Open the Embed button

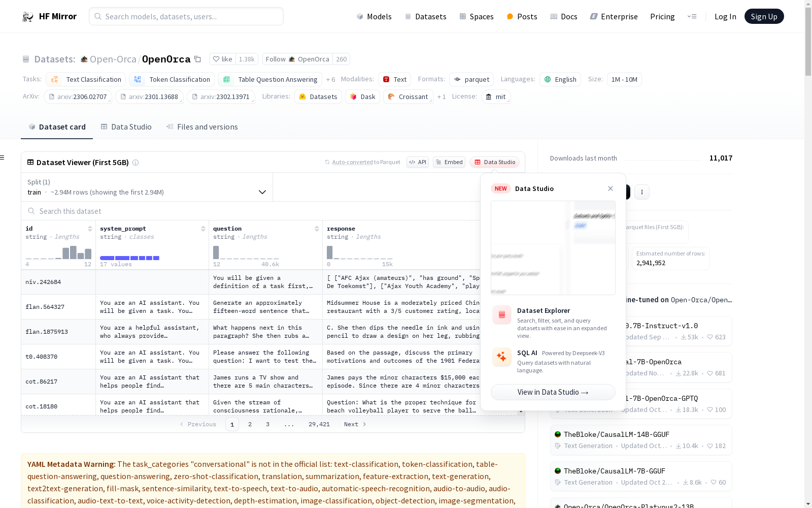[449, 162]
